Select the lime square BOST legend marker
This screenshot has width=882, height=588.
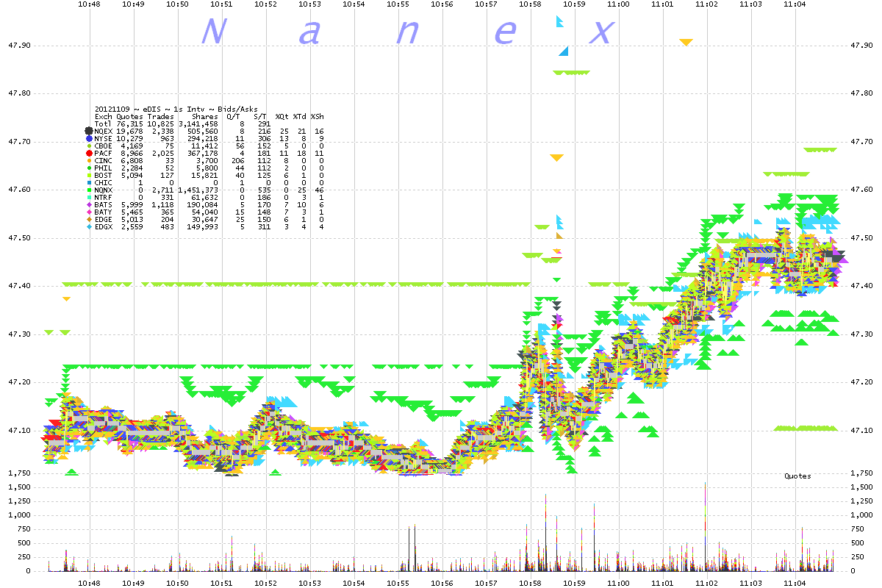tap(89, 175)
